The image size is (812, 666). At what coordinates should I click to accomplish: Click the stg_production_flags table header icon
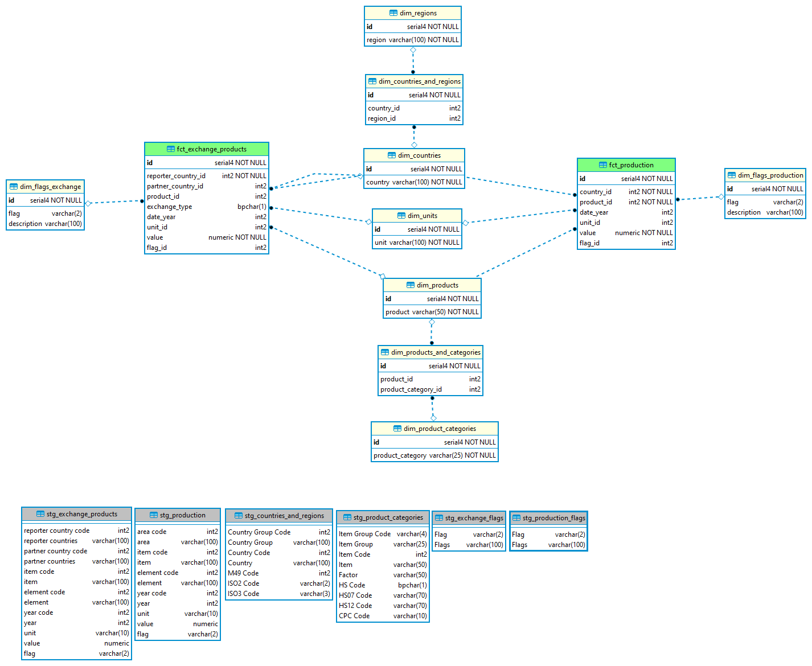click(x=516, y=518)
